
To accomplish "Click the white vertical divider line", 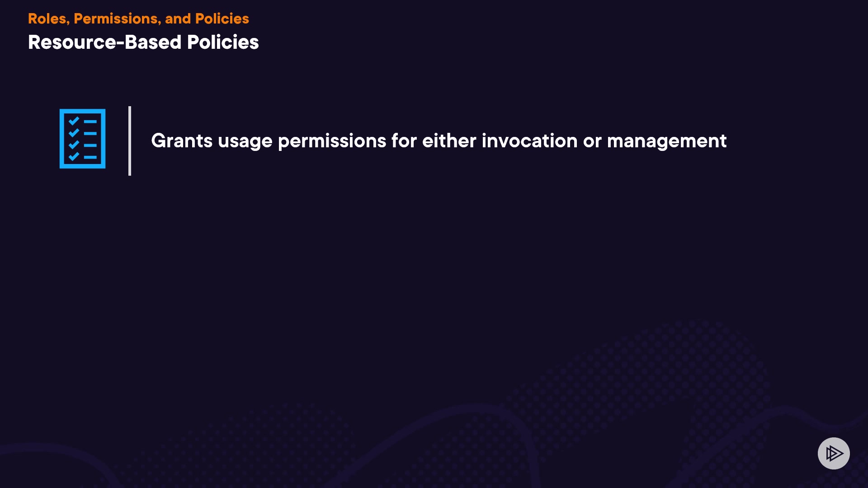I will click(130, 141).
